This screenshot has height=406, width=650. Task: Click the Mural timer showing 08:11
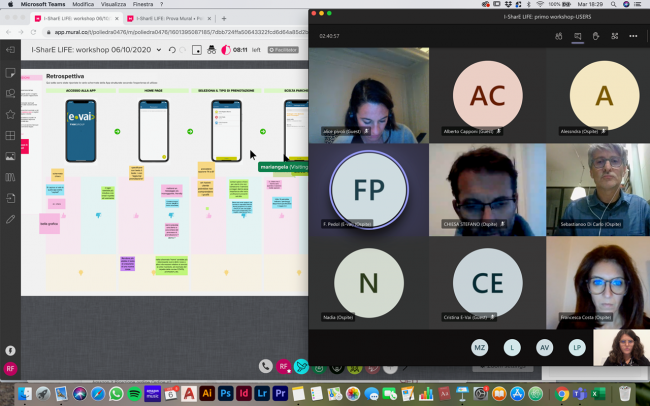[239, 49]
